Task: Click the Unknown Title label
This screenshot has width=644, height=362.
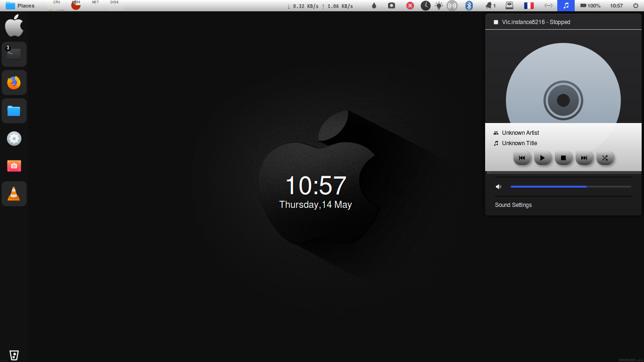Action: pyautogui.click(x=520, y=143)
